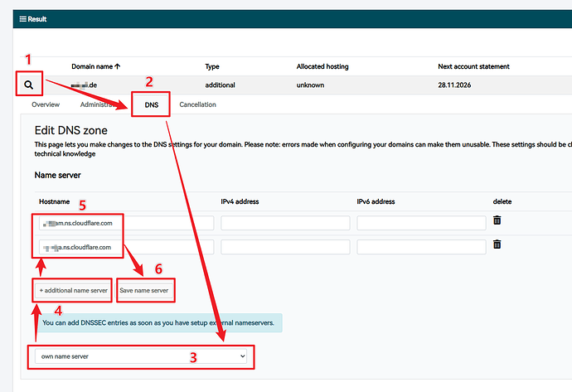Click trash icon for second name server
This screenshot has width=572, height=392.
pyautogui.click(x=497, y=244)
